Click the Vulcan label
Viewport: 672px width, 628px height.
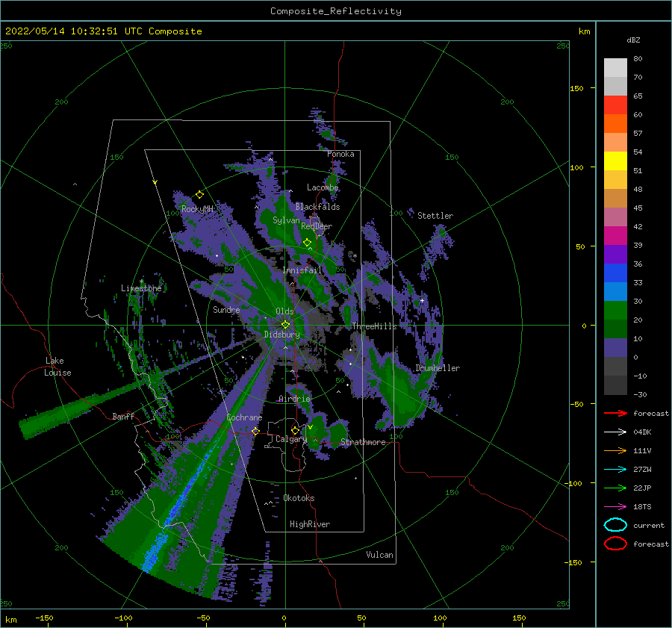point(379,555)
